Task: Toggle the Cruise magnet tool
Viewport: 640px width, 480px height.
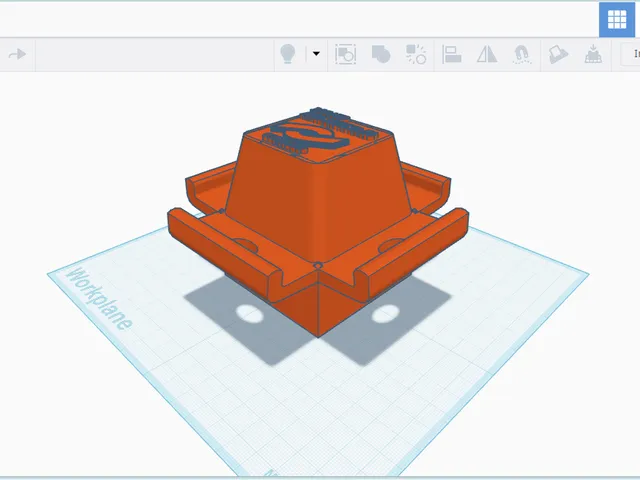Action: click(522, 54)
